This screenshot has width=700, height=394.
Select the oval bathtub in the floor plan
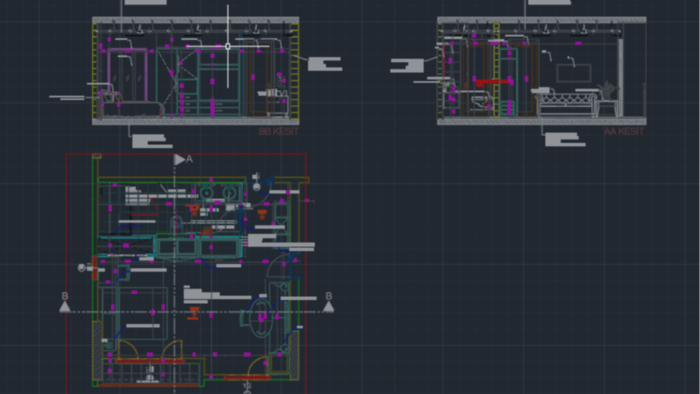[x=261, y=318]
